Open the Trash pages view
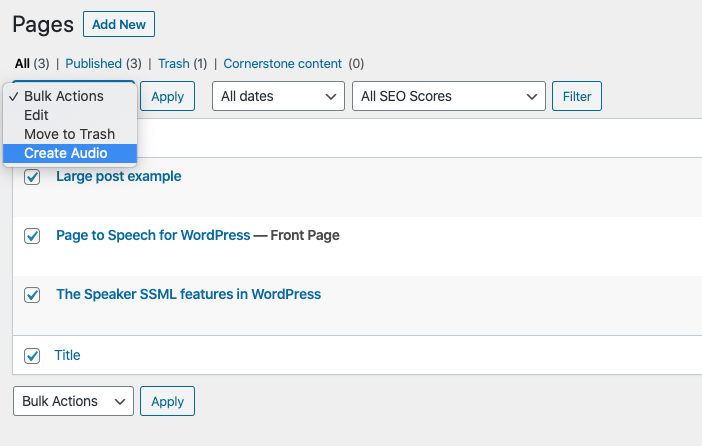 tap(173, 63)
